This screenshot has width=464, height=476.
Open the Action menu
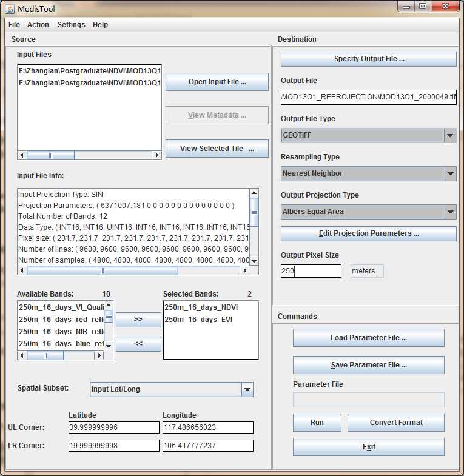pos(38,25)
